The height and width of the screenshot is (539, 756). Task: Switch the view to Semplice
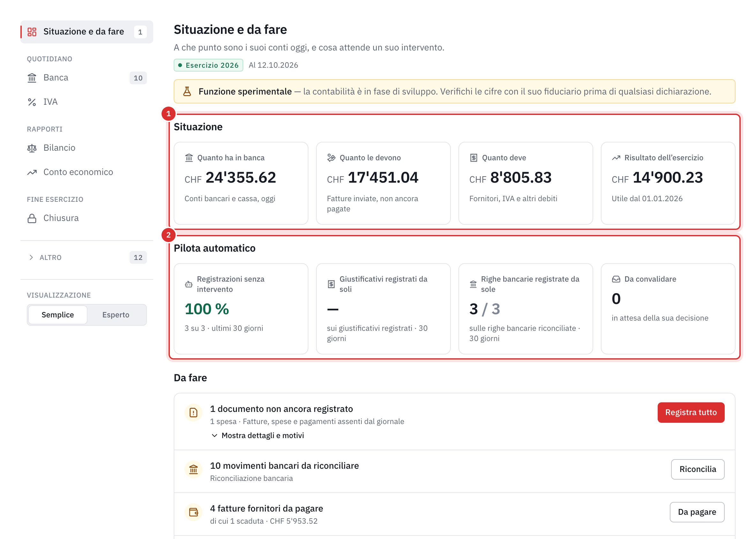(x=58, y=315)
